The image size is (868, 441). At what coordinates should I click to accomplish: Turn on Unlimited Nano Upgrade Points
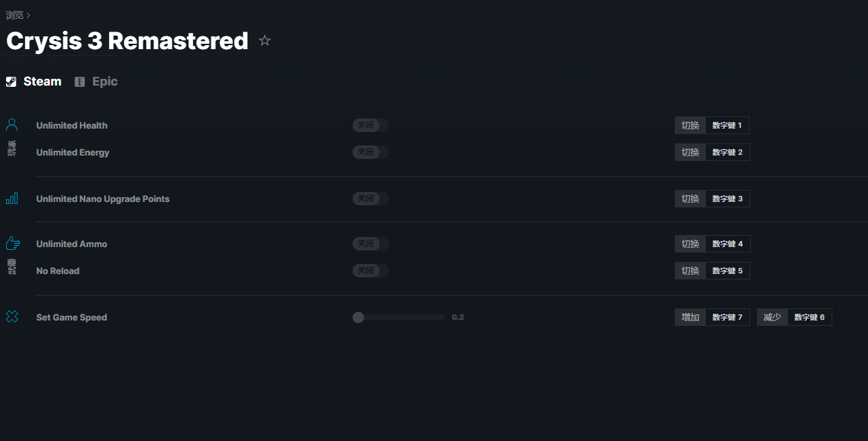(371, 199)
